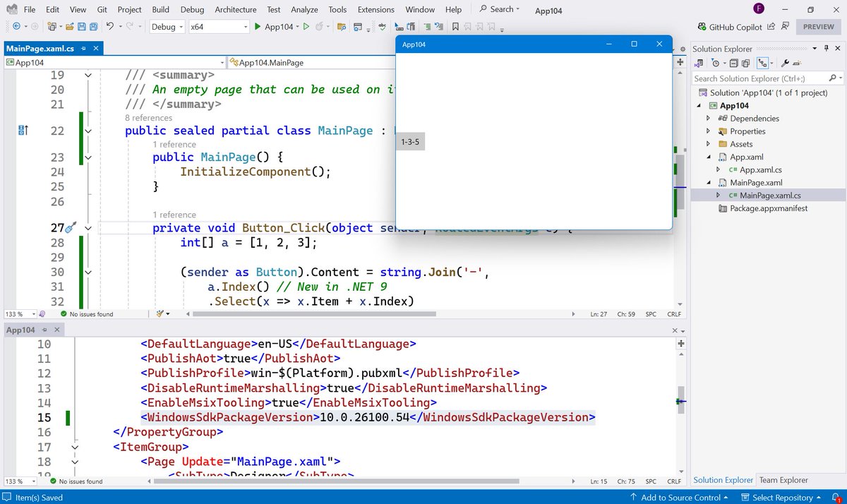
Task: Switch to the MainPage.xaml.cs editor tab
Action: click(40, 49)
